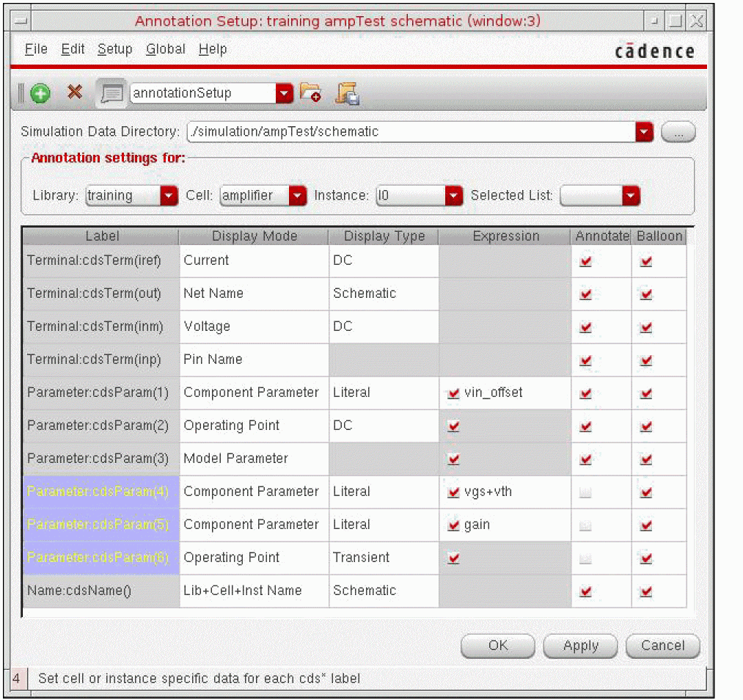Open annotationSetup name dropdown

click(285, 93)
